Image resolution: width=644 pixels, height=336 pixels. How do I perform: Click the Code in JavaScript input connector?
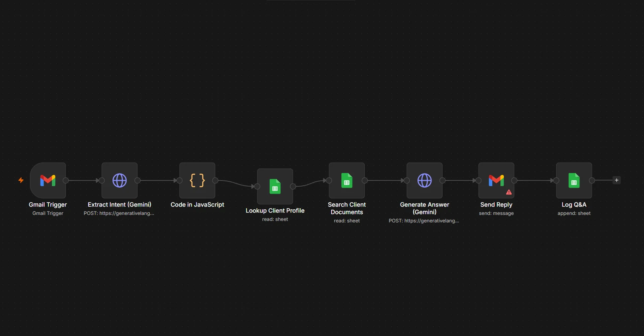pyautogui.click(x=180, y=180)
